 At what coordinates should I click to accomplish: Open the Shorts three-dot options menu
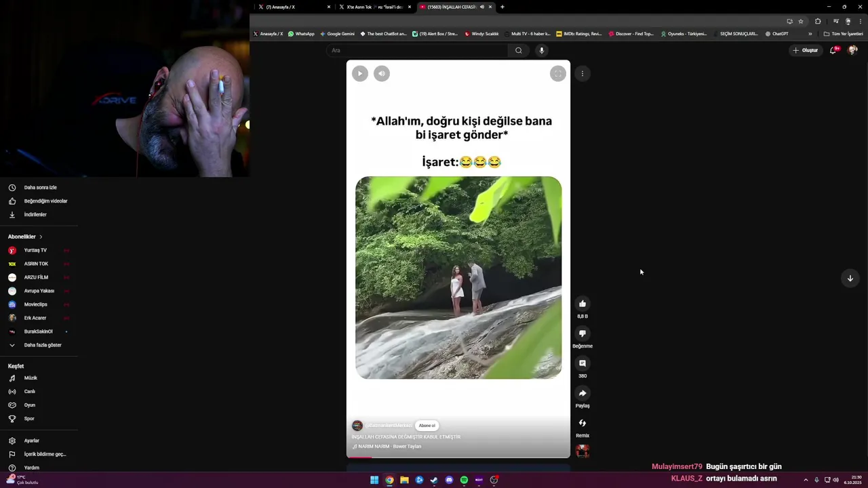click(x=582, y=73)
